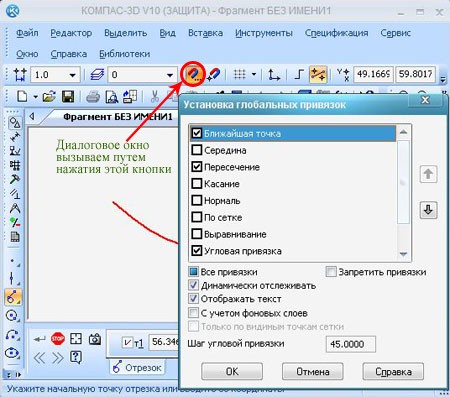This screenshot has width=450, height=397.
Task: Expand the scale 1.0 dropdown
Action: tap(72, 75)
